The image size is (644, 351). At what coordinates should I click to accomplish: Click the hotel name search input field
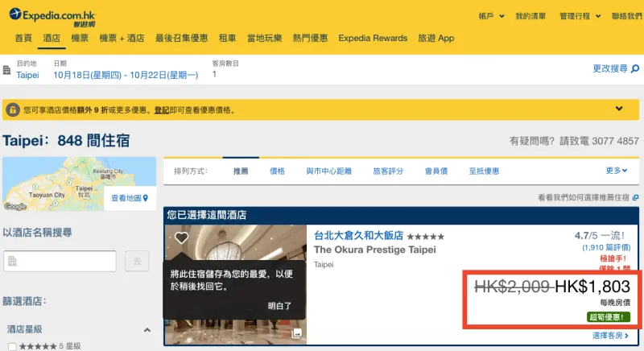point(60,261)
